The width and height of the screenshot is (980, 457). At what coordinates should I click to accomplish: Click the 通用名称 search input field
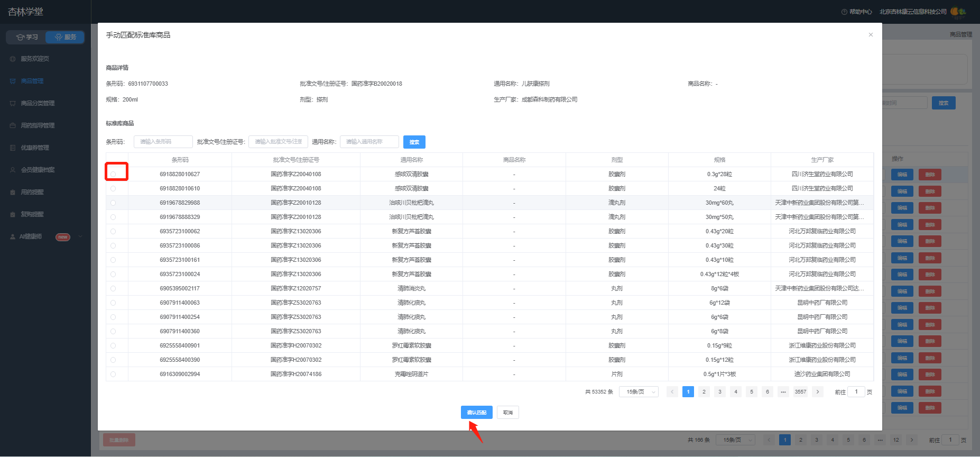click(369, 142)
